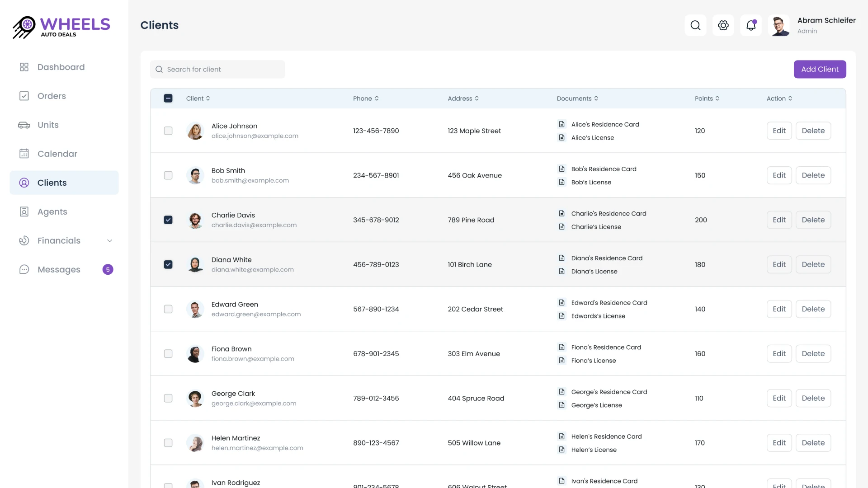Image resolution: width=868 pixels, height=488 pixels.
Task: Open Bob's Residence Card document
Action: click(604, 169)
